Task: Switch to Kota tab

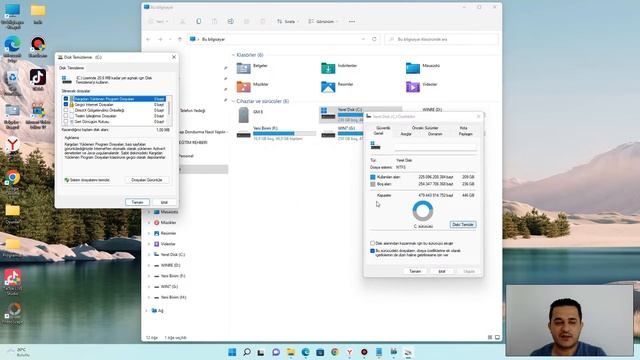Action: point(464,128)
